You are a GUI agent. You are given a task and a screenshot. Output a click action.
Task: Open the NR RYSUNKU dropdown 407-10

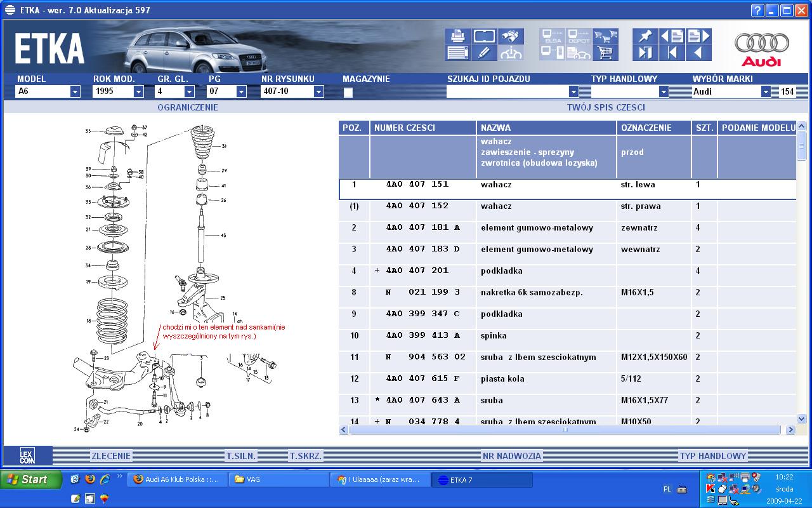point(318,91)
